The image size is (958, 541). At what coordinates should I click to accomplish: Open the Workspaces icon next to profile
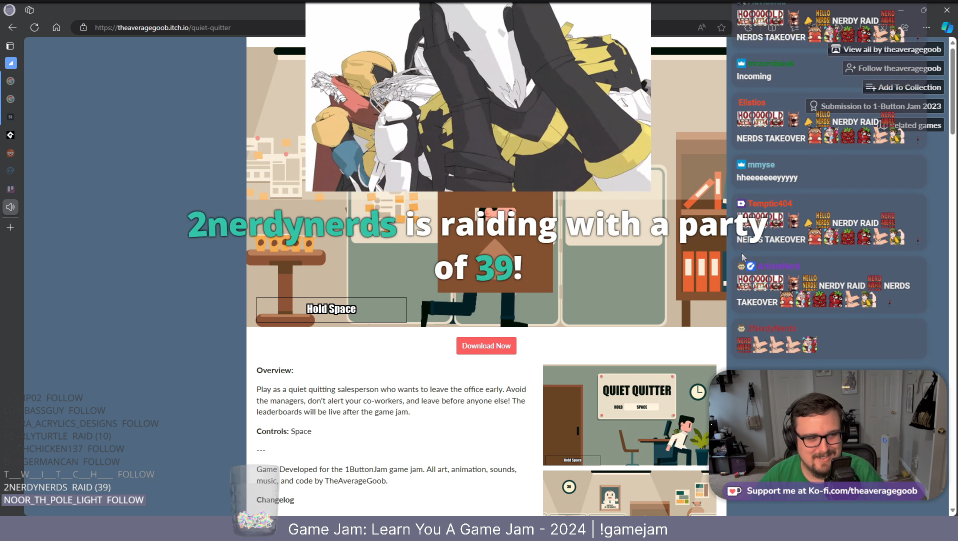(x=29, y=10)
